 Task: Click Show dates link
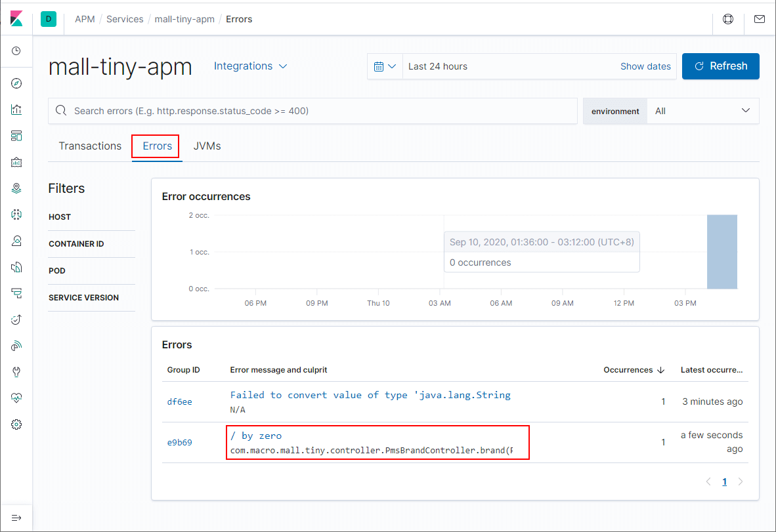click(x=645, y=66)
